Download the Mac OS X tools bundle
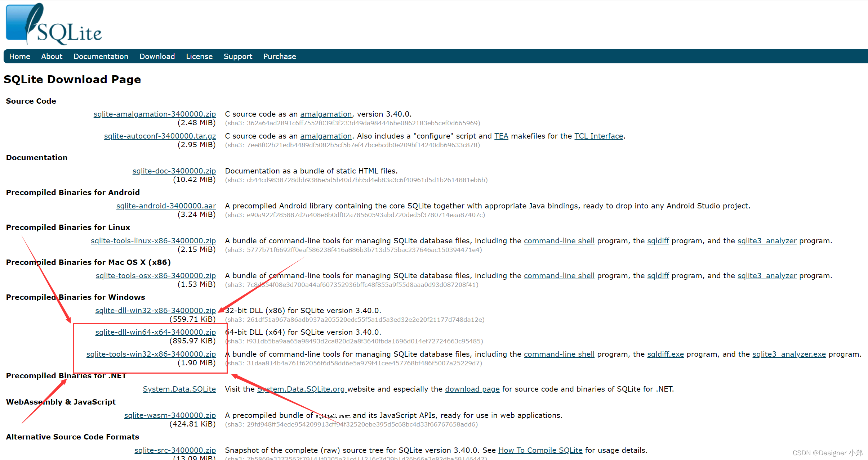This screenshot has height=460, width=868. coord(155,275)
